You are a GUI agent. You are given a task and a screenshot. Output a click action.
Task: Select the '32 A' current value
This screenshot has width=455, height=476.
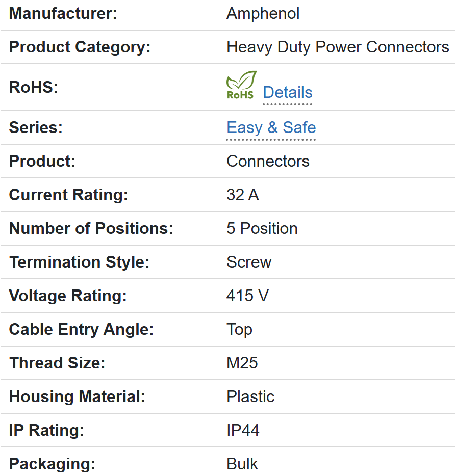[242, 195]
